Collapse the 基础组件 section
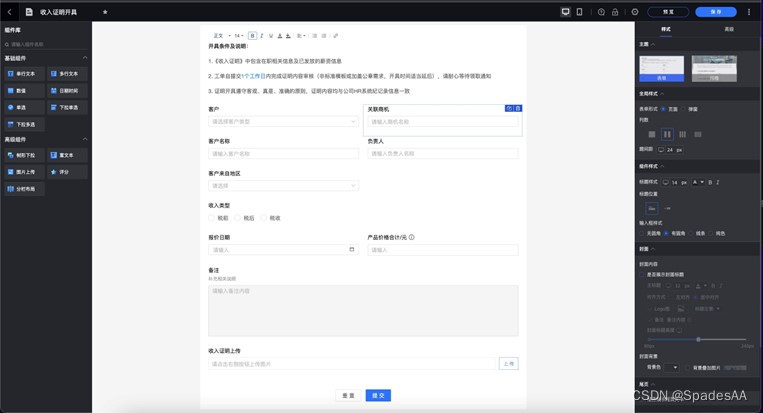This screenshot has width=763, height=413. 85,58
